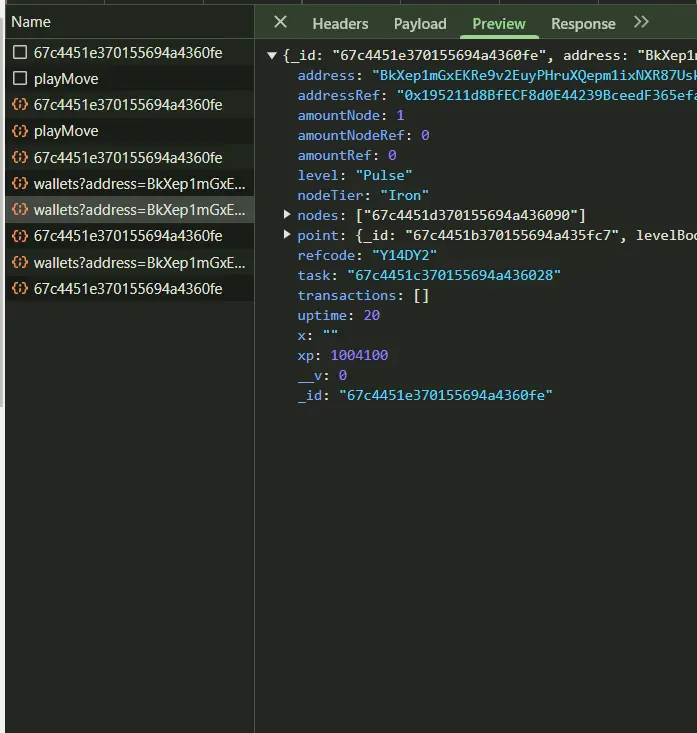Select the Preview tab

(x=499, y=24)
